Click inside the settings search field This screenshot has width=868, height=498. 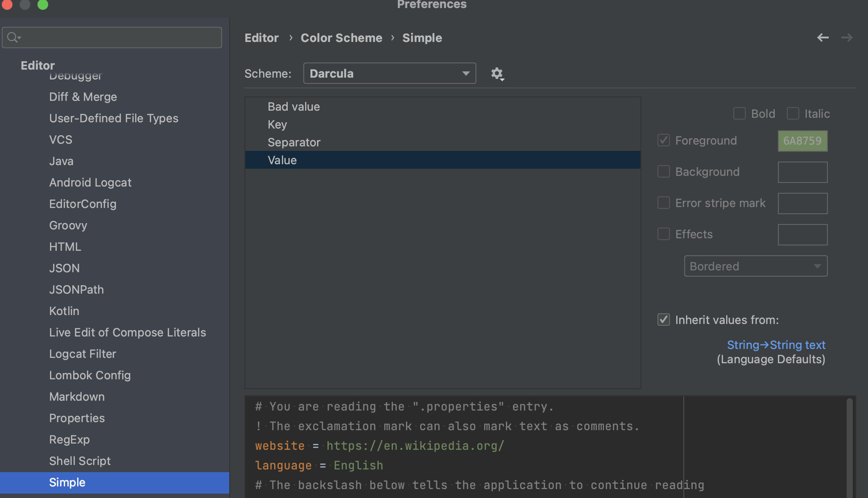[x=112, y=37]
